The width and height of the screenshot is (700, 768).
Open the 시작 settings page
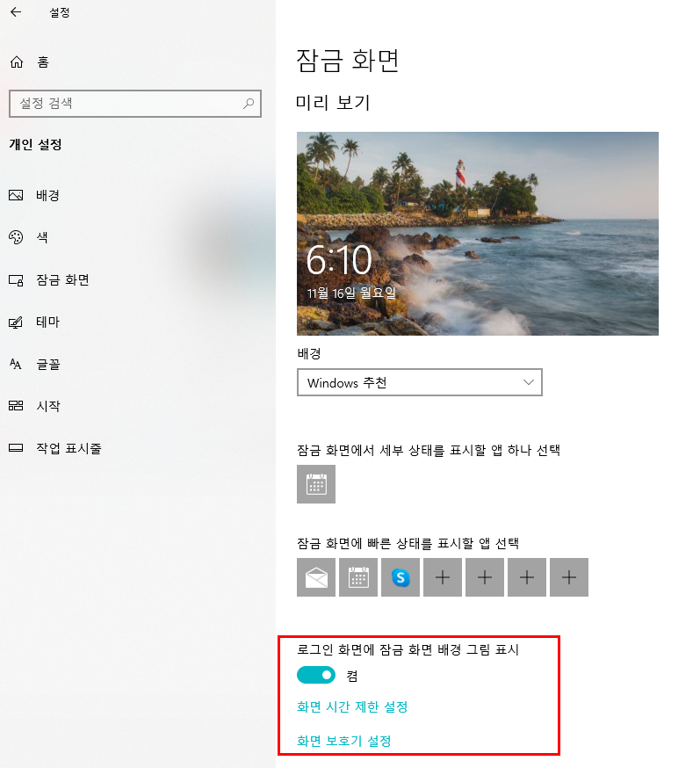tap(48, 406)
